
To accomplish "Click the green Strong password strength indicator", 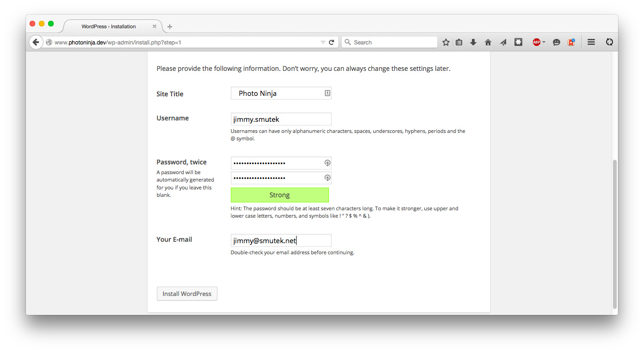I will pyautogui.click(x=279, y=195).
